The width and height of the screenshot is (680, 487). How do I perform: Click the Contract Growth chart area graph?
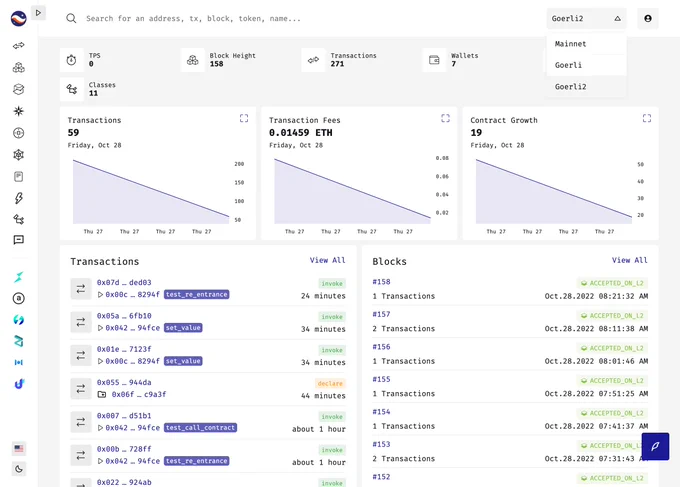point(554,191)
